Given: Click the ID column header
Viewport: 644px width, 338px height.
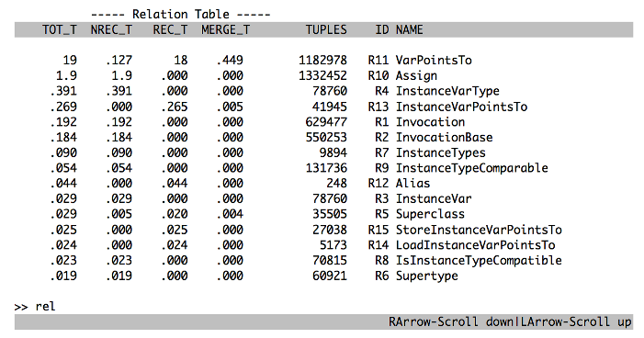Looking at the screenshot, I should point(381,30).
